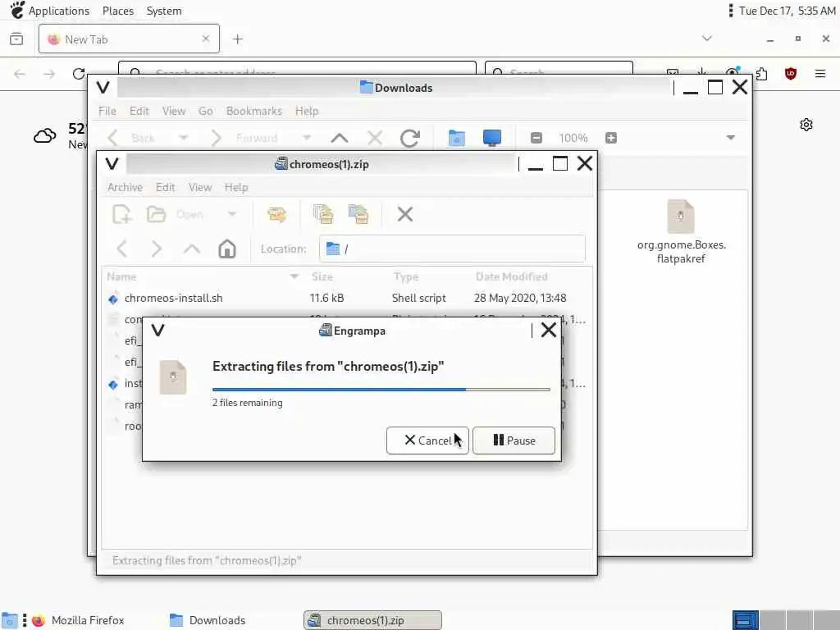Viewport: 840px width, 630px height.
Task: Open window menu of the Downloads window
Action: pos(103,87)
